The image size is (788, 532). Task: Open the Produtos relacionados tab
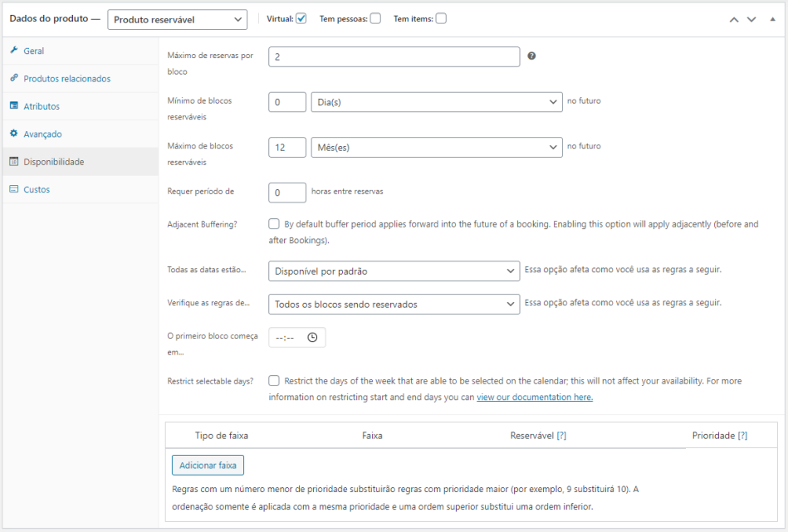click(x=66, y=79)
